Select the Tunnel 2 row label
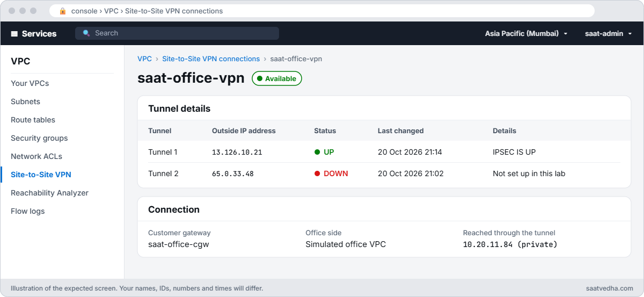Screen dimensions: 644x297 click(163, 173)
